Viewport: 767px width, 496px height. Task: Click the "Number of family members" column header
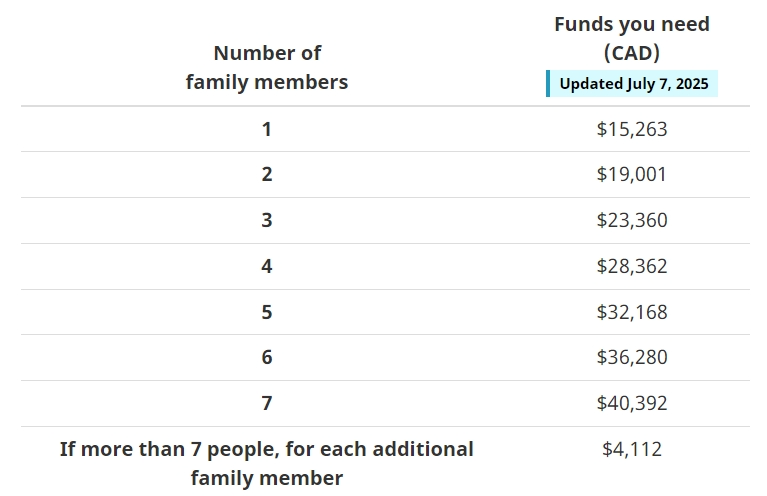[267, 67]
